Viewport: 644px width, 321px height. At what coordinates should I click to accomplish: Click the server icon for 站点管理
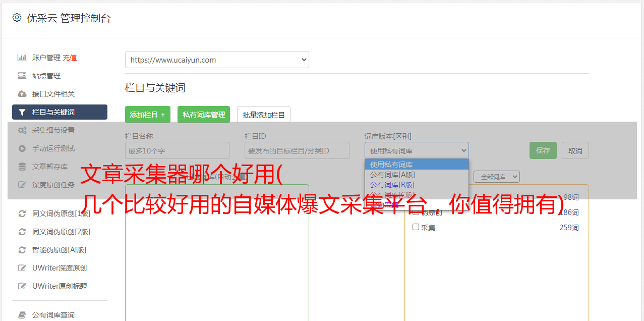pyautogui.click(x=22, y=76)
